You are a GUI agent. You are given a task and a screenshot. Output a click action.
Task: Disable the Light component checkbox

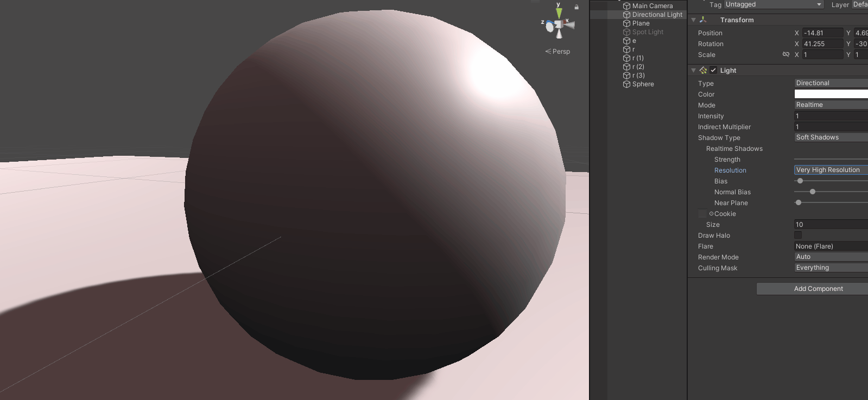tap(713, 70)
